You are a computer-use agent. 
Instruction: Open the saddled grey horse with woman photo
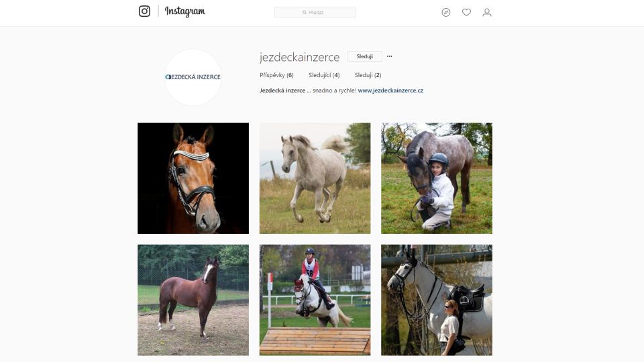(x=437, y=300)
